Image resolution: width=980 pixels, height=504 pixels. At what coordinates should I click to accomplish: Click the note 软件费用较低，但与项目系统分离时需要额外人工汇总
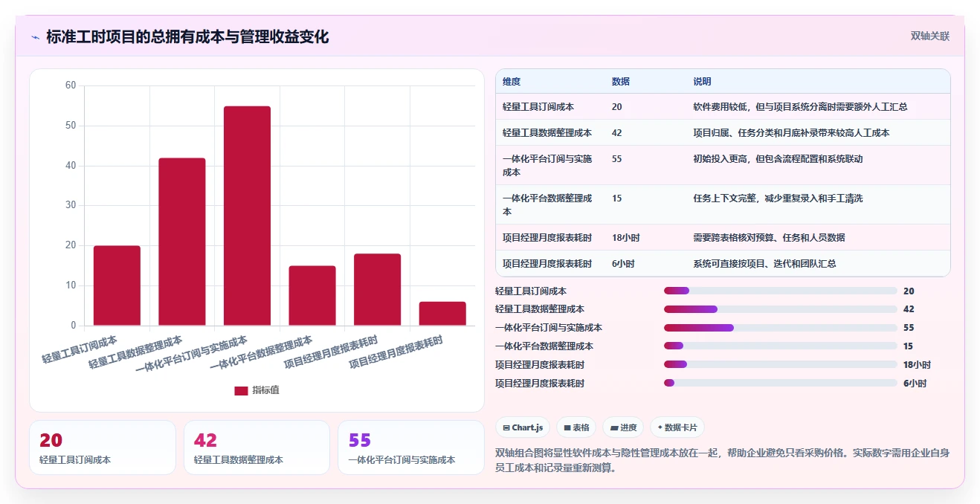pyautogui.click(x=800, y=107)
